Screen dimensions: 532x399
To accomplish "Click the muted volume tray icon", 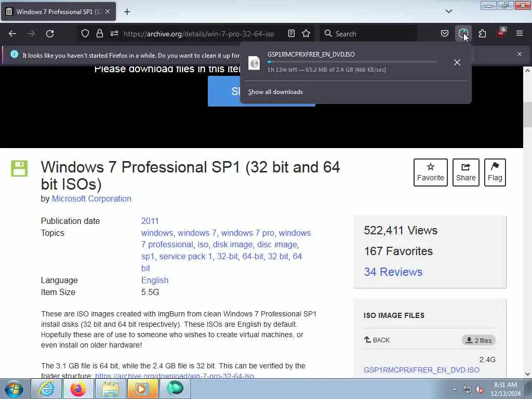I will 480,390.
